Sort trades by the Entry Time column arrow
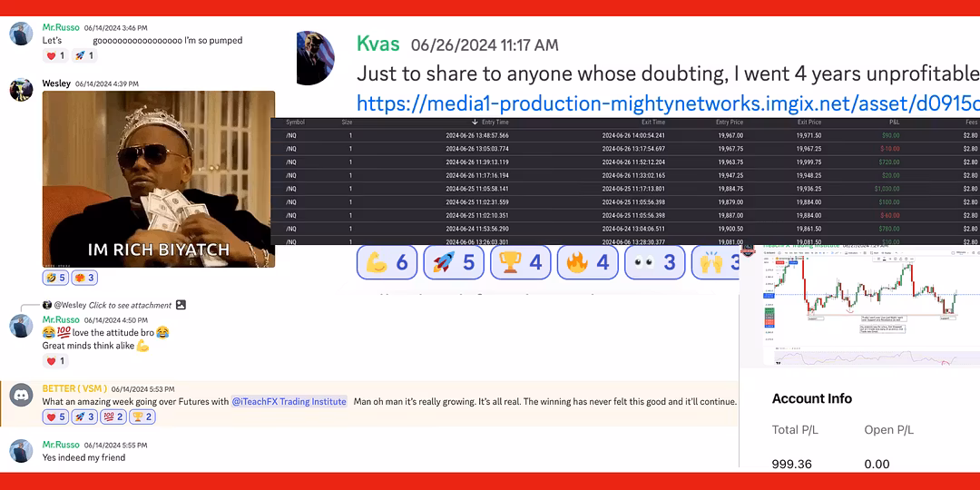This screenshot has height=490, width=980. 475,122
